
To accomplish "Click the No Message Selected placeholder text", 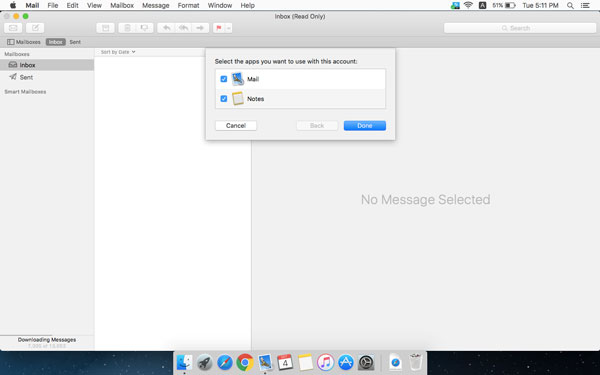I will coord(426,199).
